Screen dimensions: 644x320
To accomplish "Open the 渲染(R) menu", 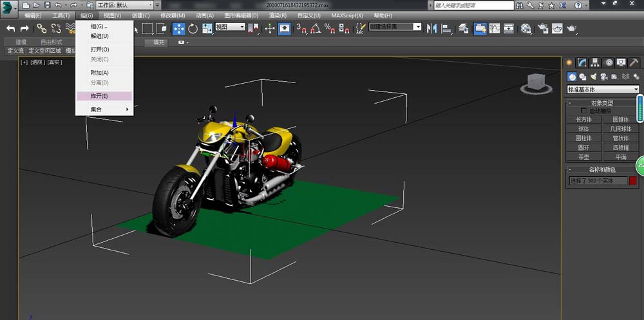I will click(277, 15).
